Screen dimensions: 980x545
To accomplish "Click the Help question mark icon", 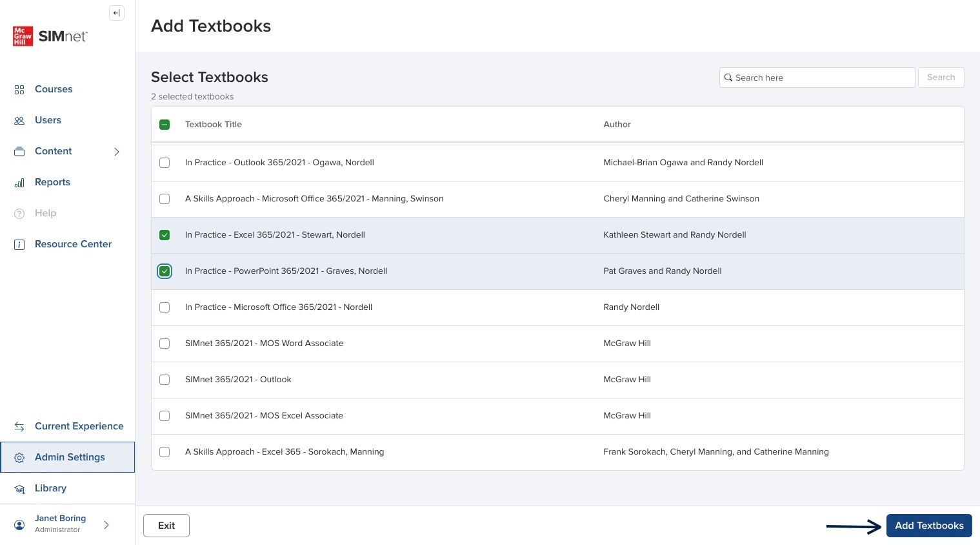I will (x=19, y=214).
